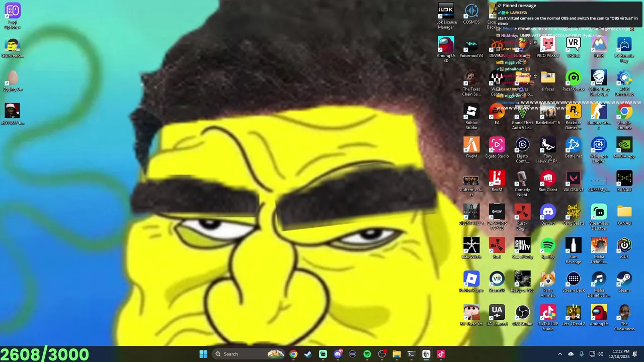Launch Among Us 3D from the desktop
644x362 pixels.
coord(446,50)
